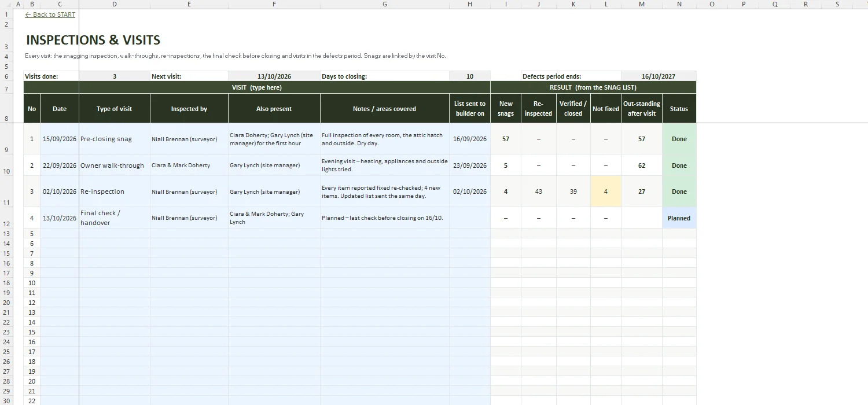Click Ciara Doherty; Gary Lynch also present cell

[x=274, y=139]
